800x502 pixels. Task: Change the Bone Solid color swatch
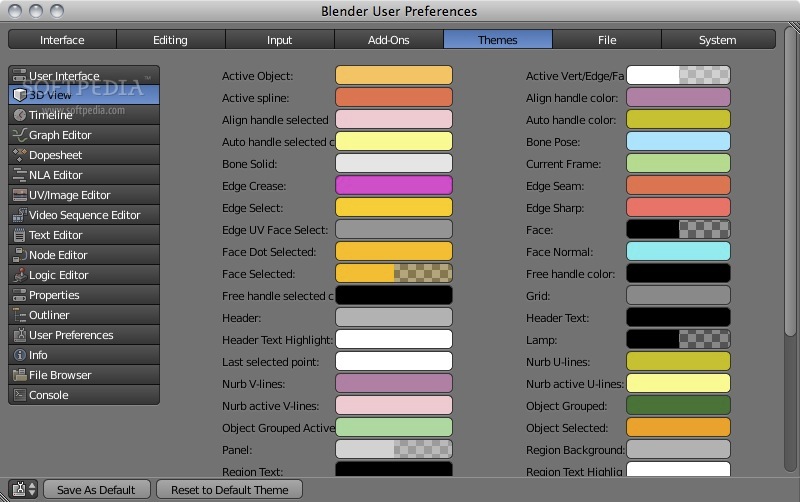pyautogui.click(x=394, y=163)
